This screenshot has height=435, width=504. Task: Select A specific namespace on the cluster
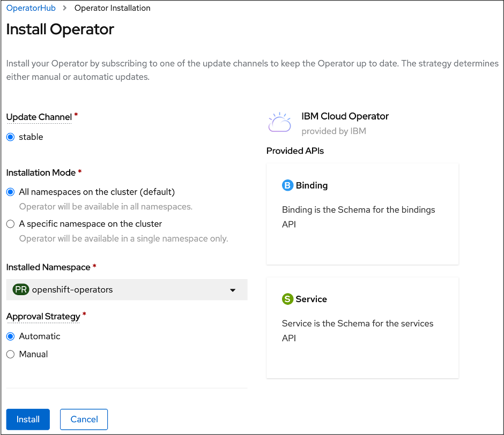11,224
